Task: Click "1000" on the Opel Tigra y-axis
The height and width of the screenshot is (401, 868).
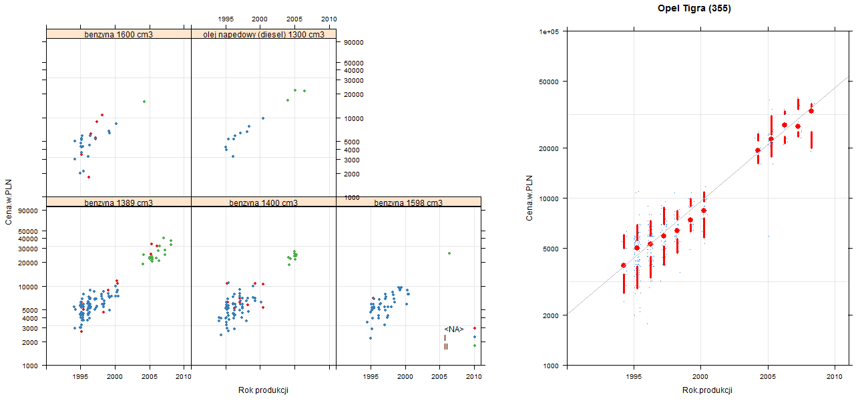Action: pyautogui.click(x=552, y=366)
